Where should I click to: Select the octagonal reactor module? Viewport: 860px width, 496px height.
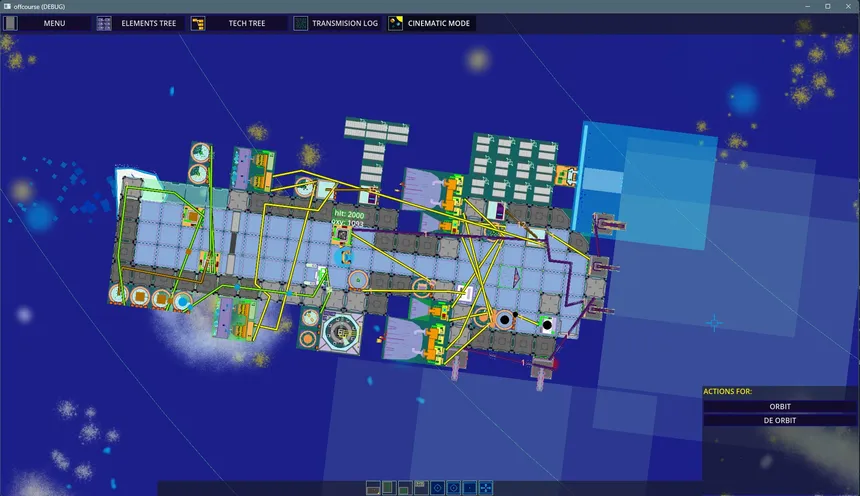tap(341, 332)
